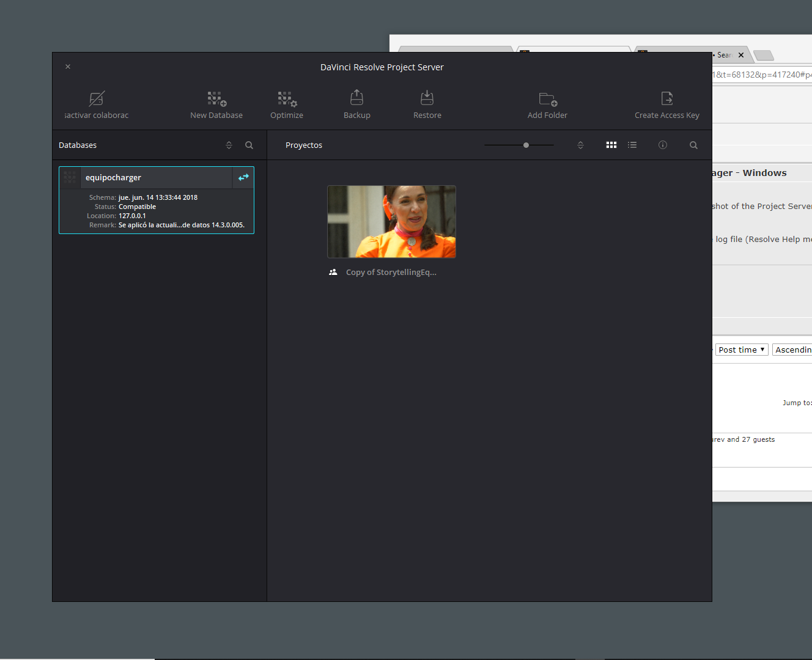This screenshot has height=660, width=812.
Task: Click the Copy of StorytellingEq project name
Action: click(x=391, y=273)
